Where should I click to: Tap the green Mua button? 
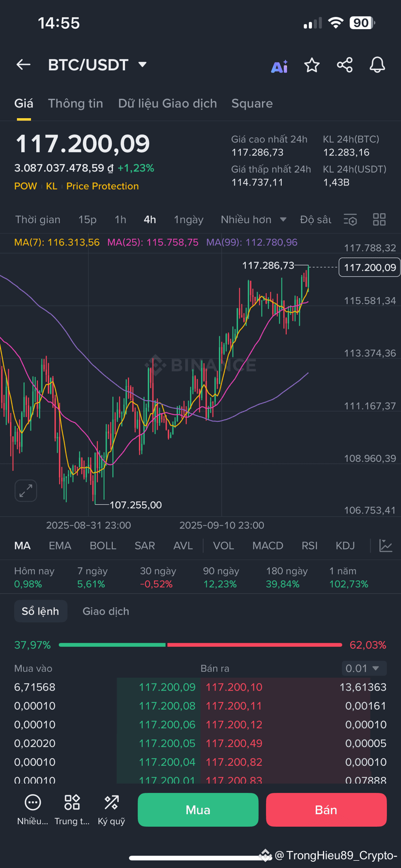click(x=198, y=810)
